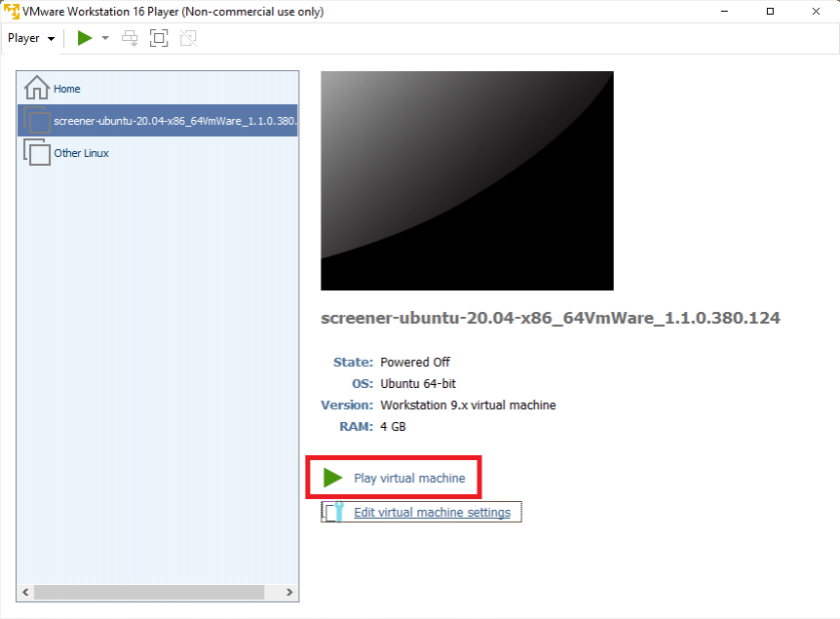This screenshot has width=840, height=619.
Task: Click the Send Ctrl+Alt+Del toolbar icon
Action: pyautogui.click(x=130, y=38)
